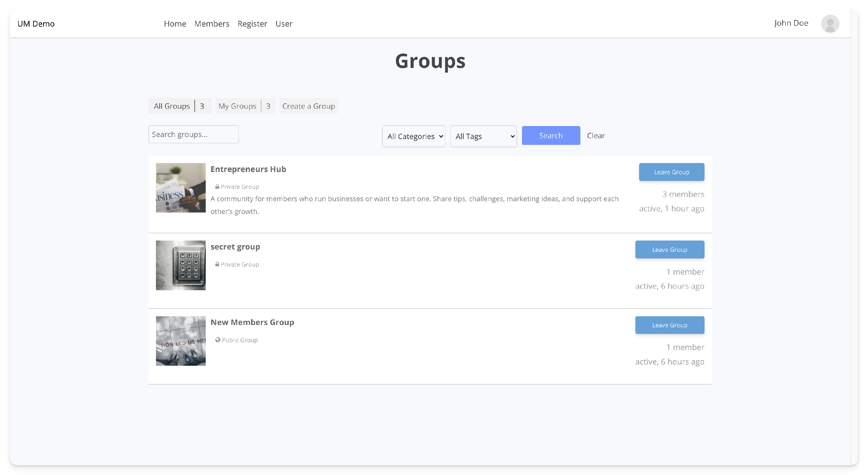This screenshot has width=868, height=475.
Task: Leave the secret group
Action: tap(669, 249)
